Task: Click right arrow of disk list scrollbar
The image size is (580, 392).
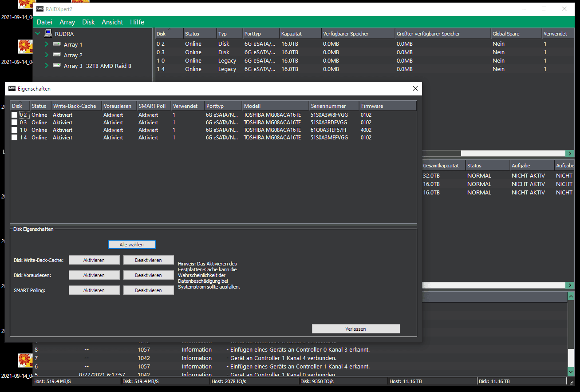Action: click(x=570, y=153)
